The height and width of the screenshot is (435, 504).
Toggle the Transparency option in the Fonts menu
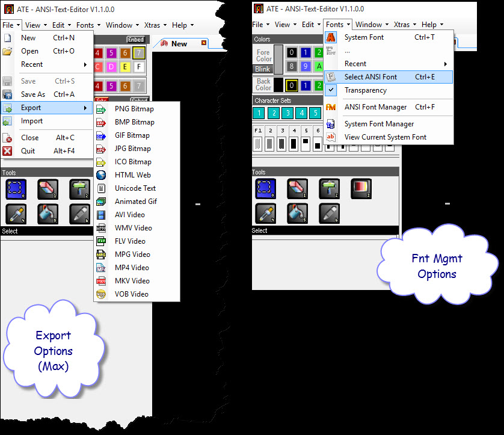coord(366,90)
